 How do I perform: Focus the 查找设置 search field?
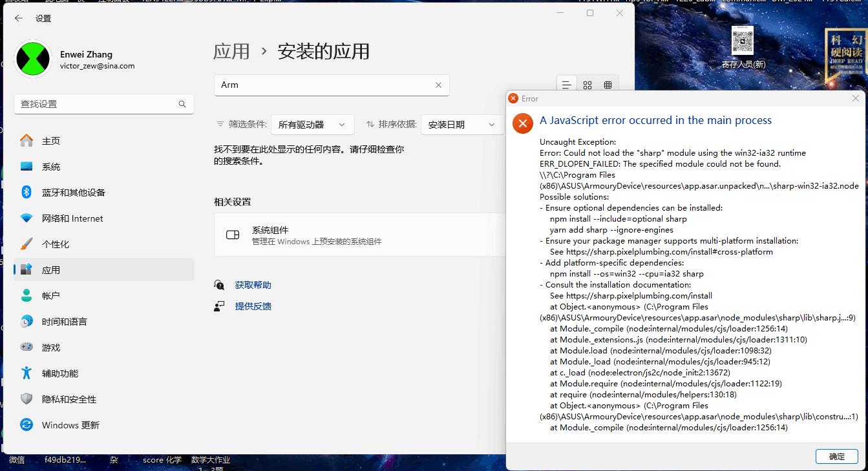pos(103,104)
